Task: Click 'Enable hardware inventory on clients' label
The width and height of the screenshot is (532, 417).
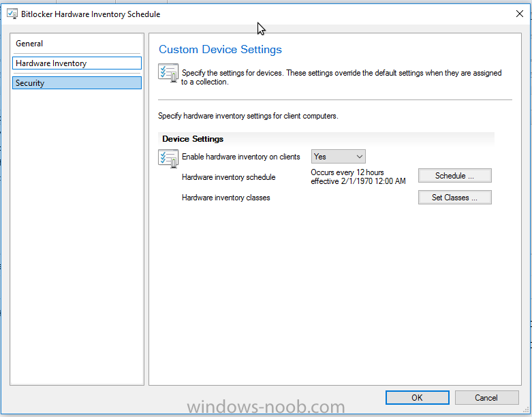Action: (x=241, y=157)
